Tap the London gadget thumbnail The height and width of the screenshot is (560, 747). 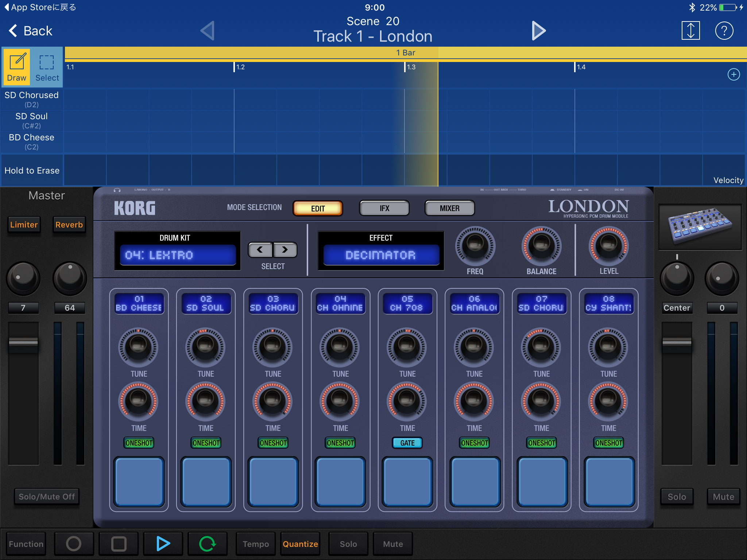[x=700, y=227]
